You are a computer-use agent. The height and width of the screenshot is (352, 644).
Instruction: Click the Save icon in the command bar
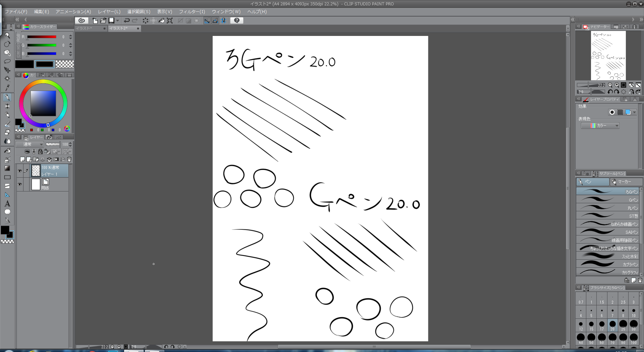[111, 20]
